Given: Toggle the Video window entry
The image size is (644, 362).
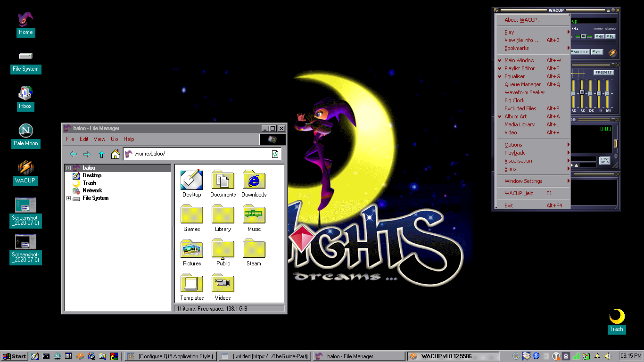Looking at the screenshot, I should 533,132.
